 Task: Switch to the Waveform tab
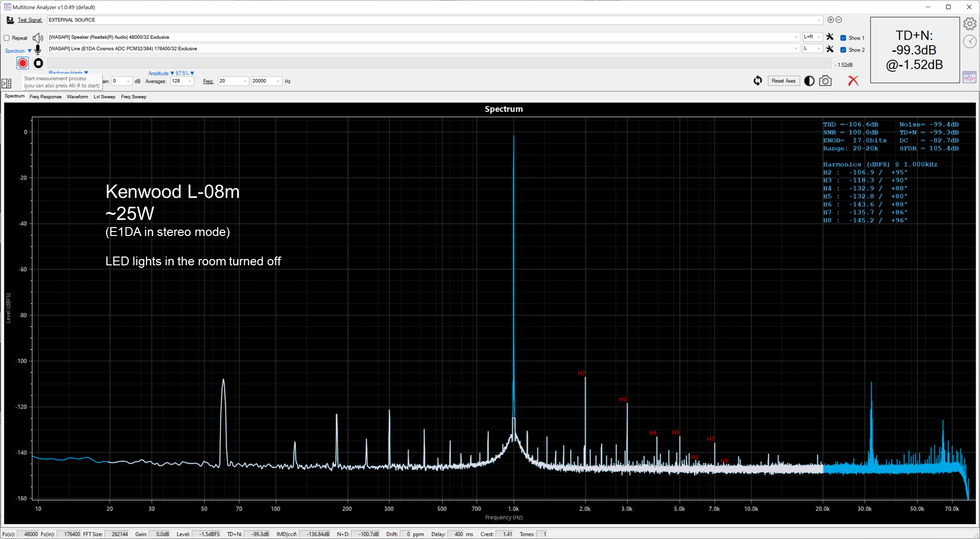(77, 96)
